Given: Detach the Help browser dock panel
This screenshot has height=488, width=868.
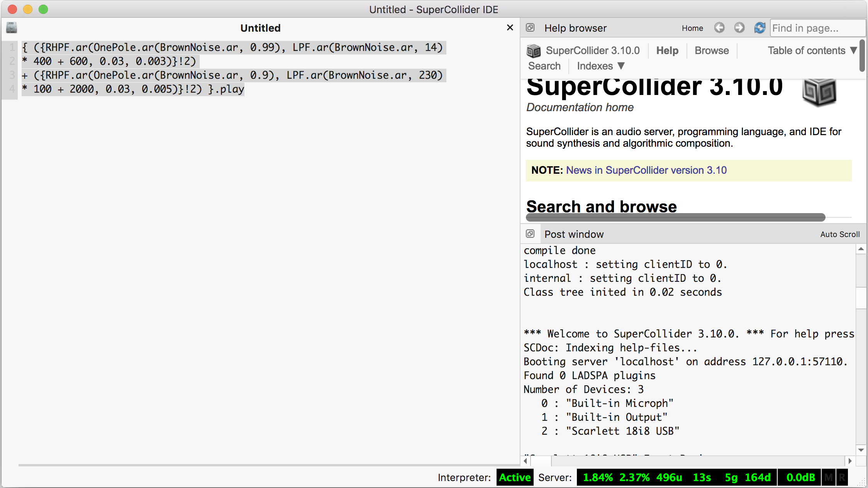Looking at the screenshot, I should tap(531, 28).
